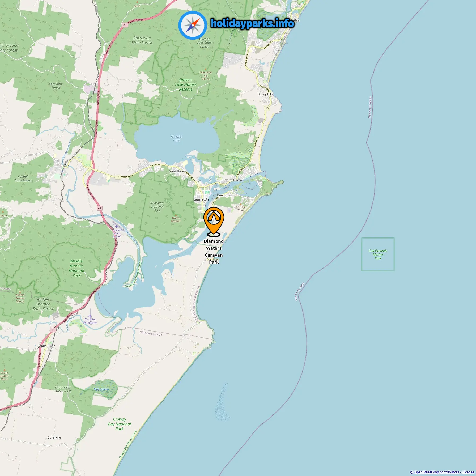This screenshot has width=476, height=476.
Task: Click The Lakes Aerodrome plane icon
Action: [x=90, y=316]
